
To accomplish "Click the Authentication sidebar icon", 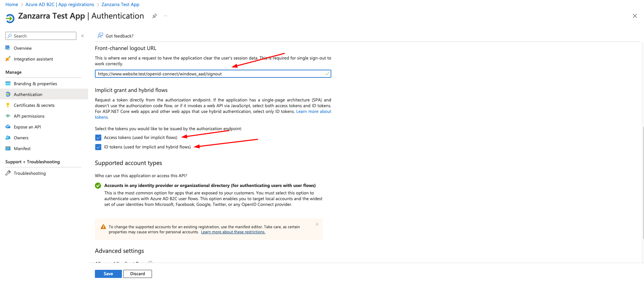I will (8, 94).
